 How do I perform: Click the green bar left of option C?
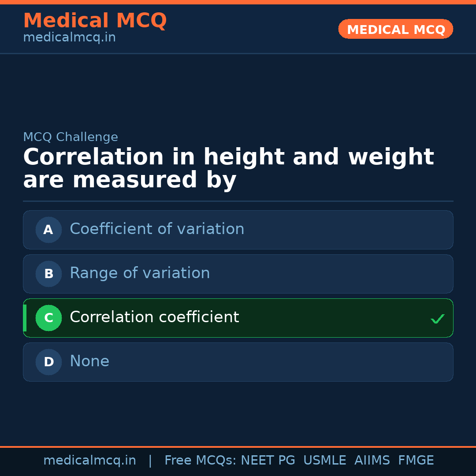pyautogui.click(x=25, y=318)
